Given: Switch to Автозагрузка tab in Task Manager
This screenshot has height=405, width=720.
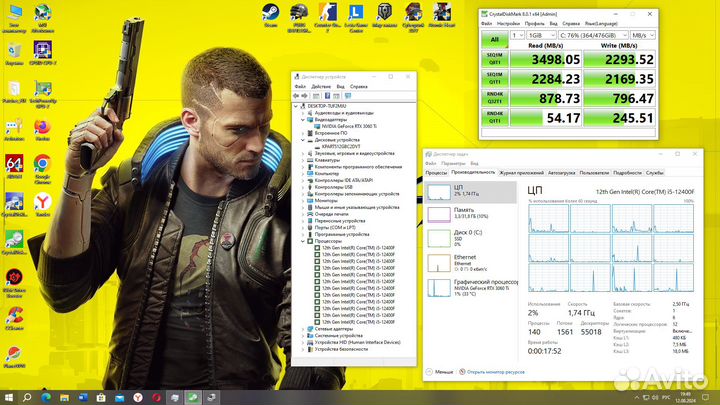Looking at the screenshot, I should tap(561, 173).
